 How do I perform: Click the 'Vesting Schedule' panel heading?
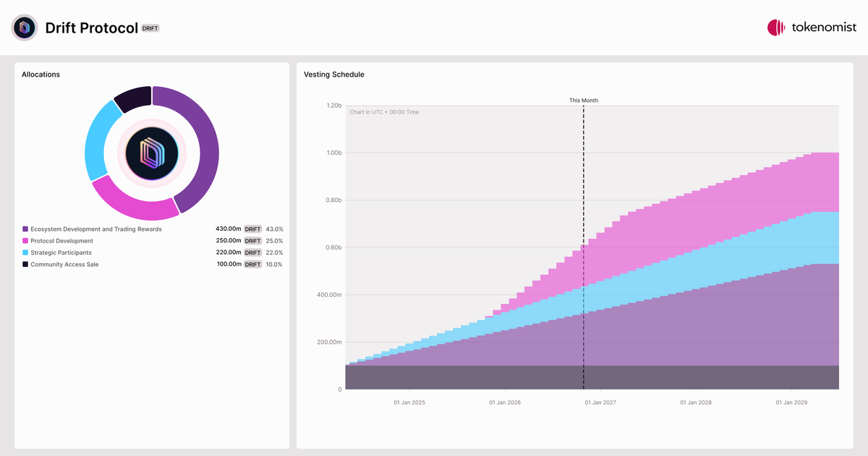pyautogui.click(x=334, y=75)
